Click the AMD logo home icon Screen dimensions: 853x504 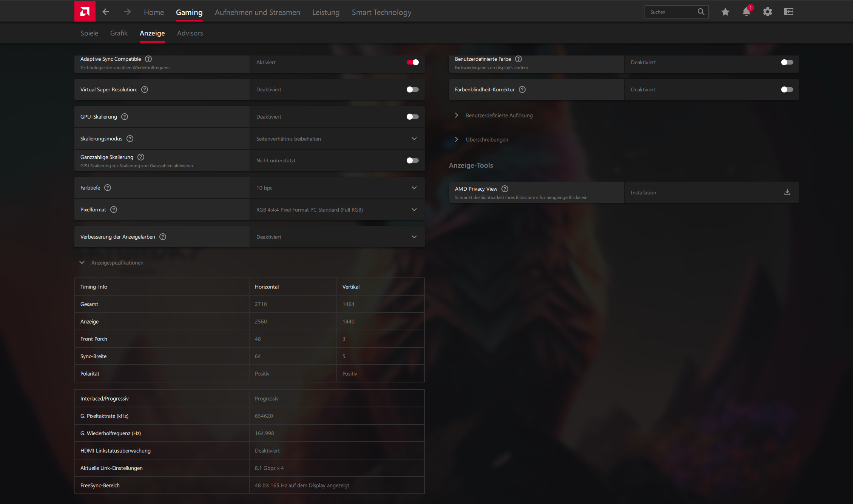(85, 12)
